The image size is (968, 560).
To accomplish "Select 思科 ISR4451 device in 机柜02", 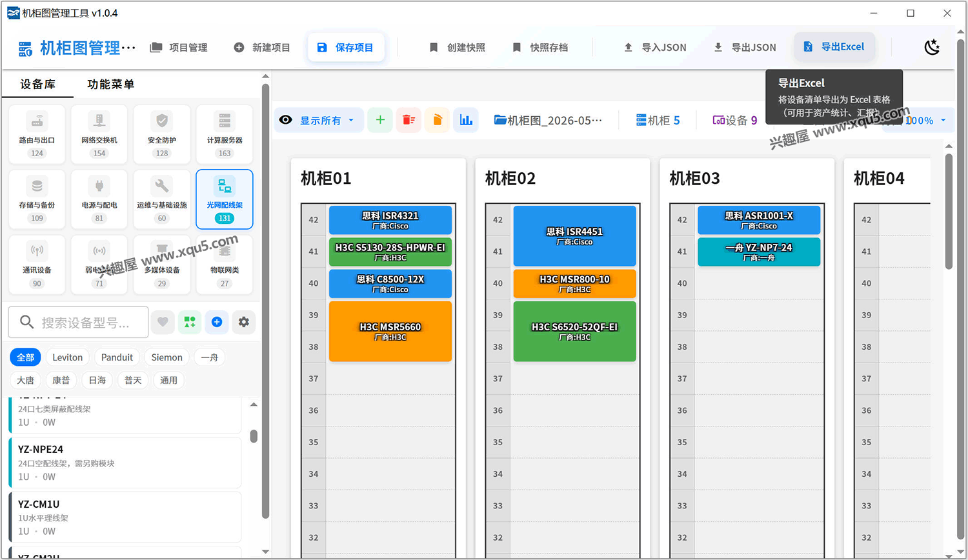I will pyautogui.click(x=574, y=235).
